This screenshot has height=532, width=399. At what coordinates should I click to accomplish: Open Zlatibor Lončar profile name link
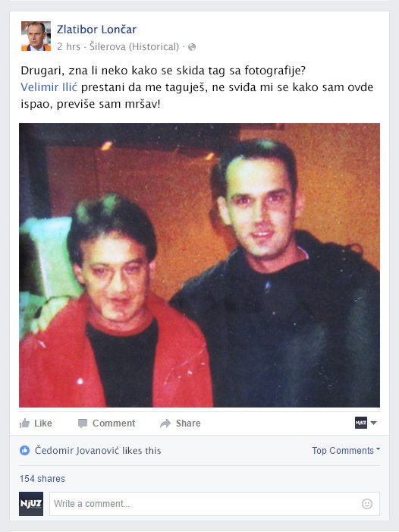tap(96, 30)
